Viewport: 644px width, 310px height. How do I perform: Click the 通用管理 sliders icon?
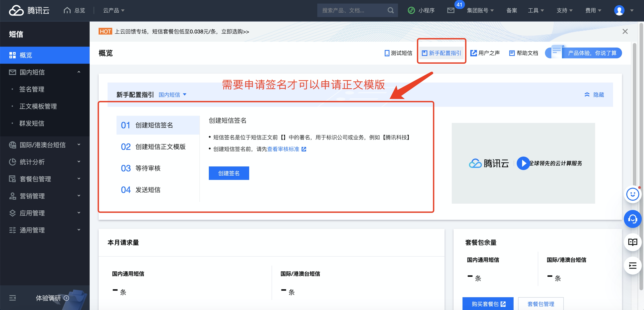[x=13, y=230]
